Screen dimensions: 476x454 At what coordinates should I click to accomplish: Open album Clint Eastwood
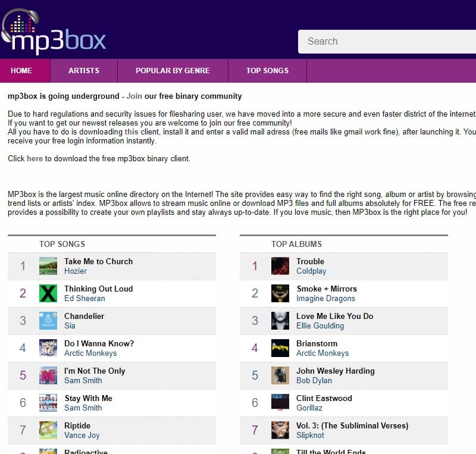pyautogui.click(x=324, y=398)
